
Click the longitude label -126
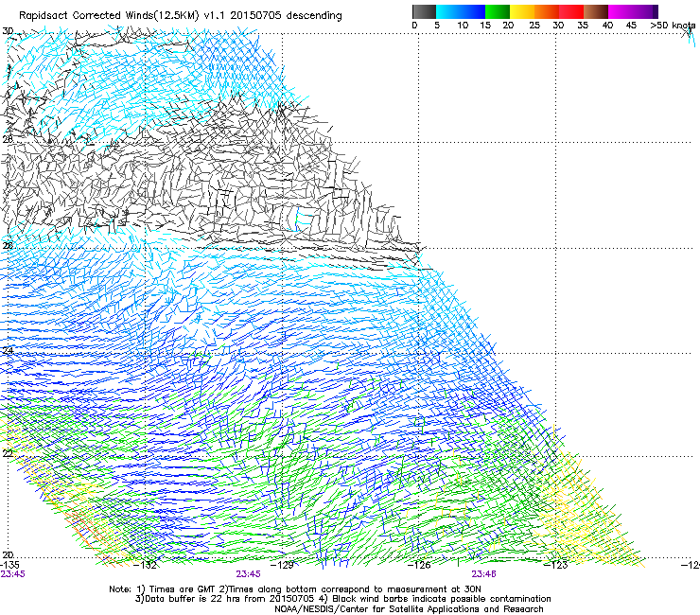point(420,565)
